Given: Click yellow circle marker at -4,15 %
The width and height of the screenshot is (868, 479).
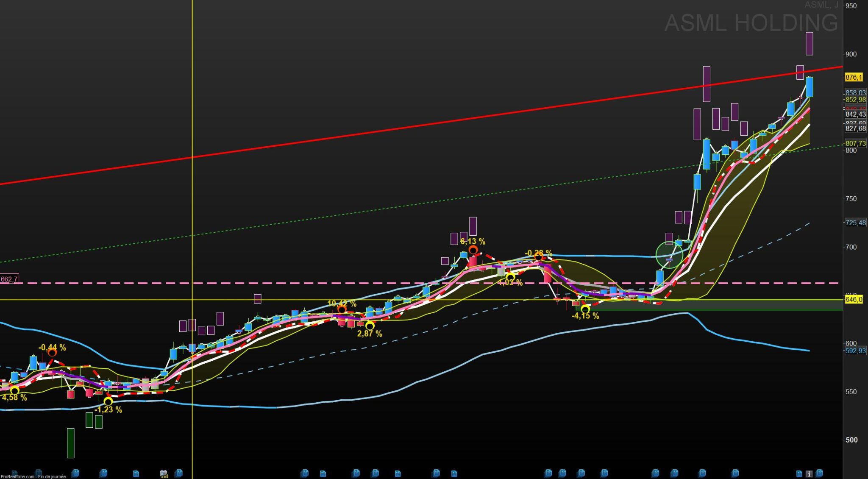Looking at the screenshot, I should tap(585, 309).
